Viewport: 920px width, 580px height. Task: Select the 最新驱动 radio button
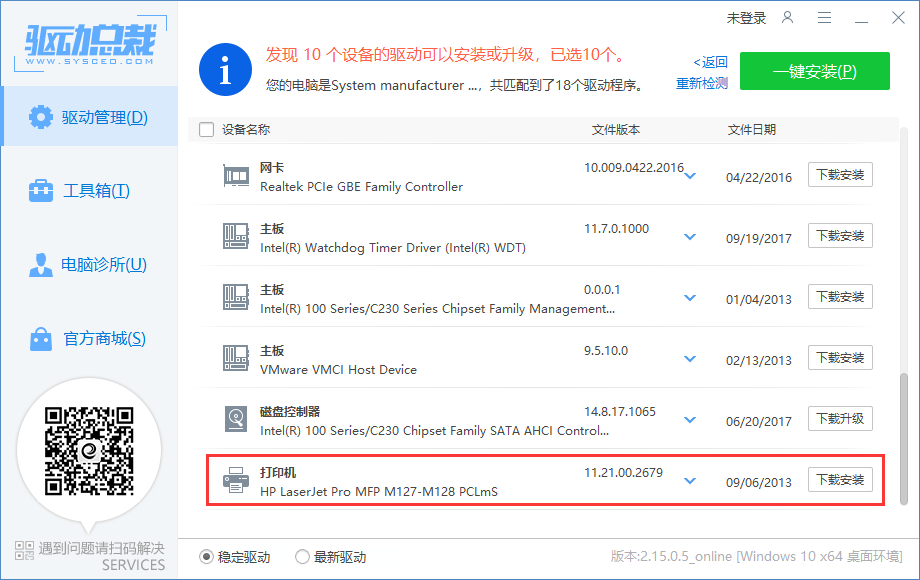click(x=302, y=557)
